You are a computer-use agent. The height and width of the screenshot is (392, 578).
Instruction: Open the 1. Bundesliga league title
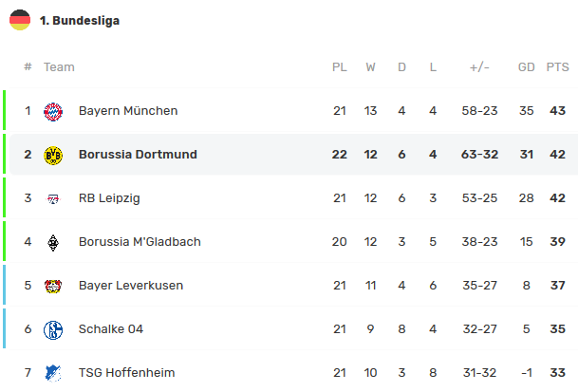pos(80,20)
